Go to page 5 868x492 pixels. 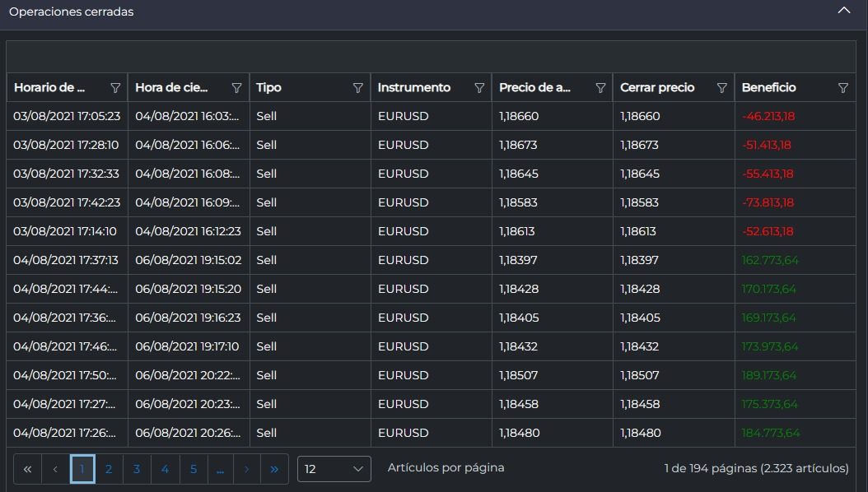click(x=194, y=469)
